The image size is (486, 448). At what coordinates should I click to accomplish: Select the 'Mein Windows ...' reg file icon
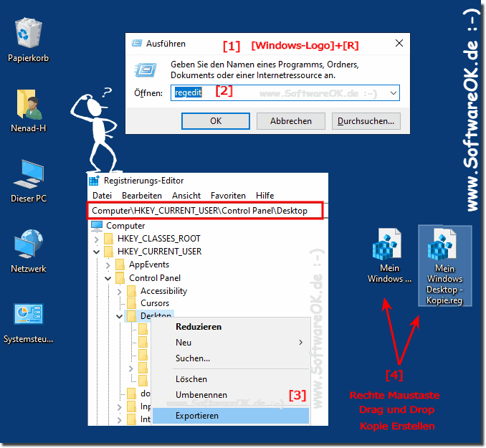[x=387, y=244]
